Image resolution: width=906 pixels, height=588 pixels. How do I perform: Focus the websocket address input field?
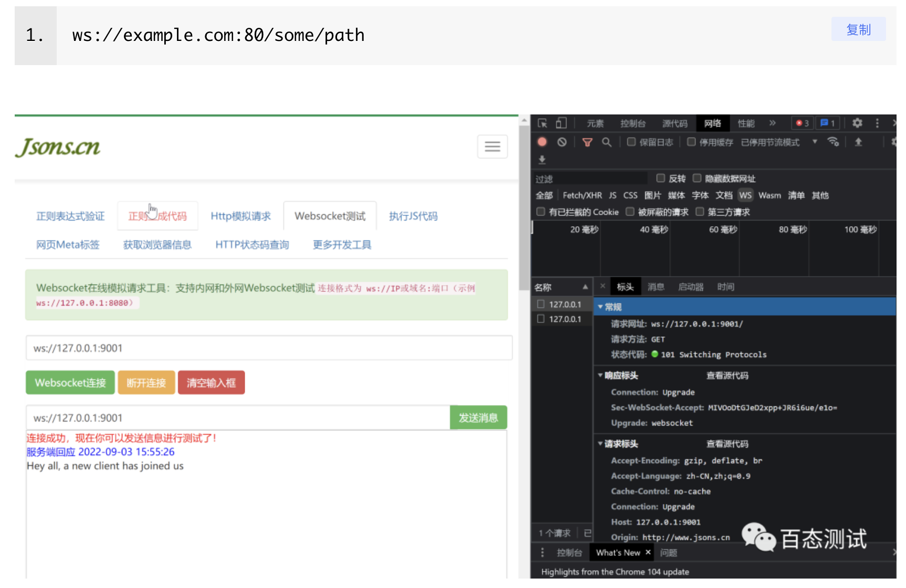(x=269, y=348)
